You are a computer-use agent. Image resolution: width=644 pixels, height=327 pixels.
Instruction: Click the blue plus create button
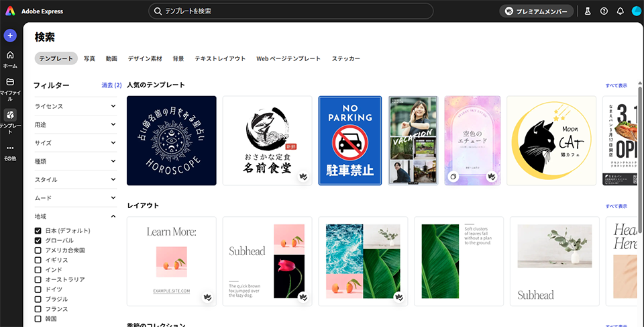pyautogui.click(x=10, y=36)
